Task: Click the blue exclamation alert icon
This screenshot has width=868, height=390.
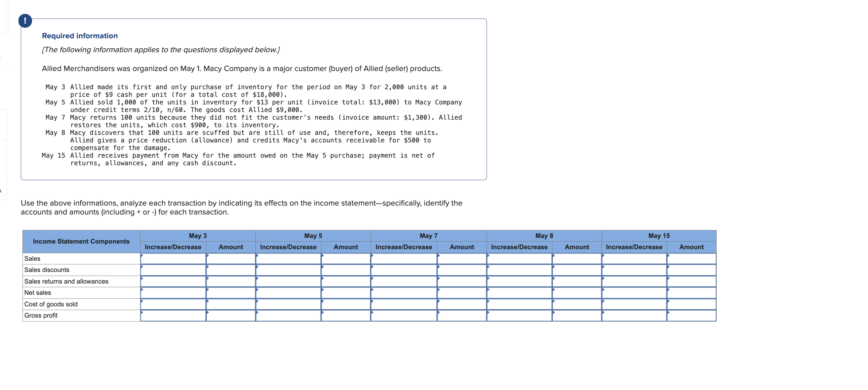Action: click(x=25, y=21)
